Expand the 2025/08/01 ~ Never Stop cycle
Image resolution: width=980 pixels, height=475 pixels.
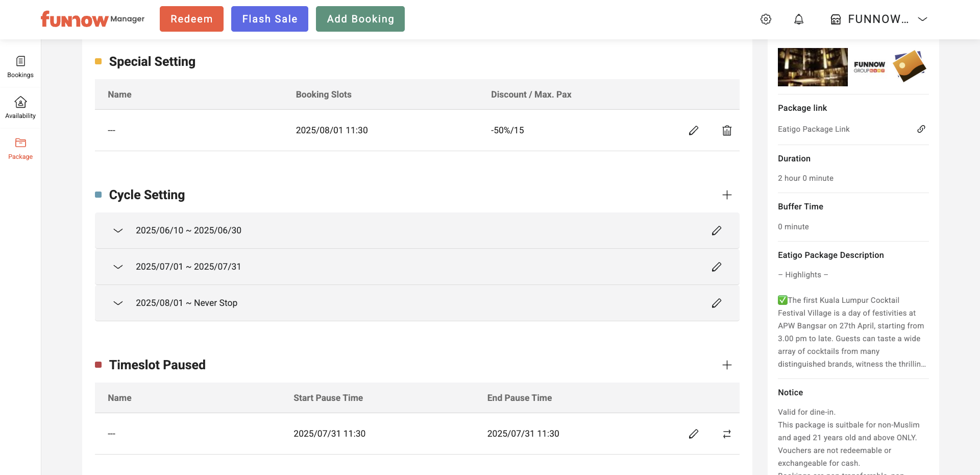coord(118,303)
